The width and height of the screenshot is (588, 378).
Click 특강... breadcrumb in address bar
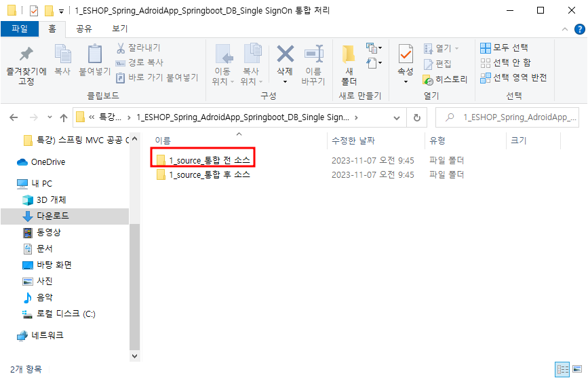click(x=111, y=117)
